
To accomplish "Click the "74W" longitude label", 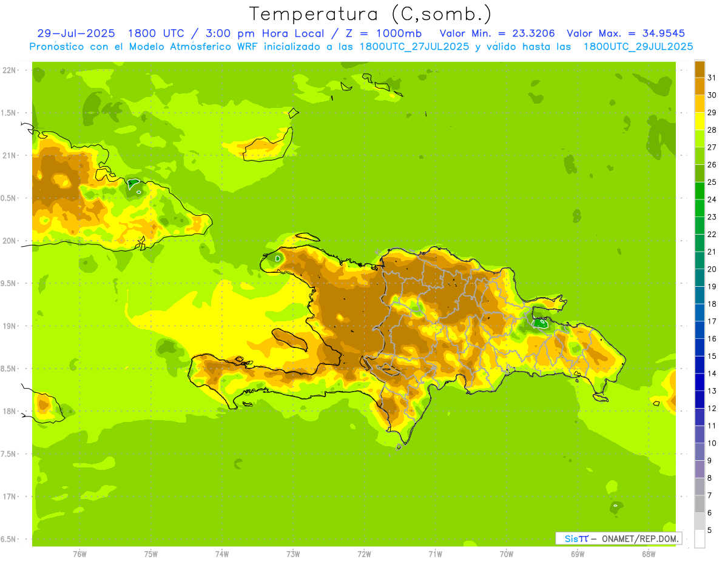I will 221,554.
